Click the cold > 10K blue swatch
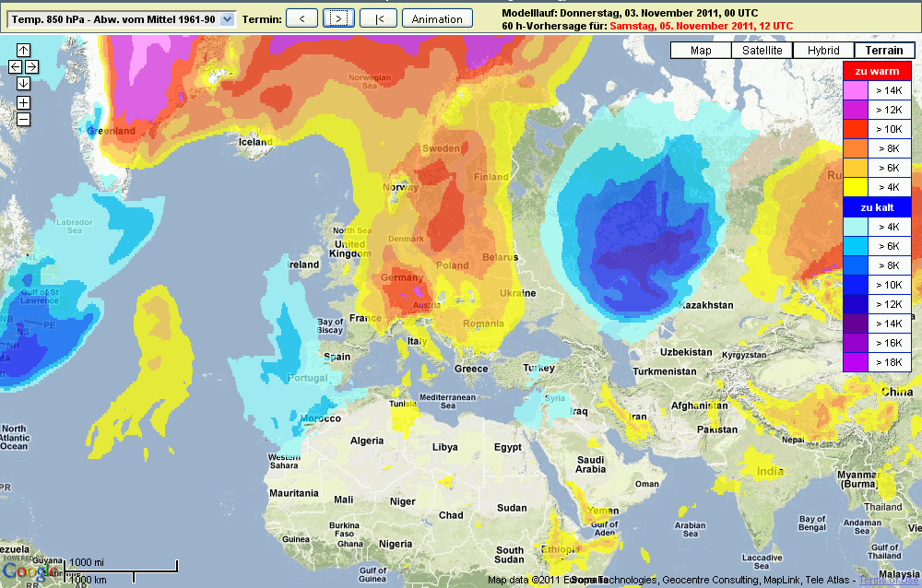922x588 pixels. click(856, 285)
